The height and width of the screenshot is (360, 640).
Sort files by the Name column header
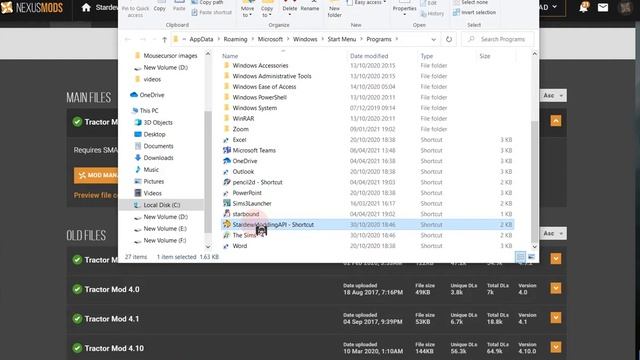(230, 56)
